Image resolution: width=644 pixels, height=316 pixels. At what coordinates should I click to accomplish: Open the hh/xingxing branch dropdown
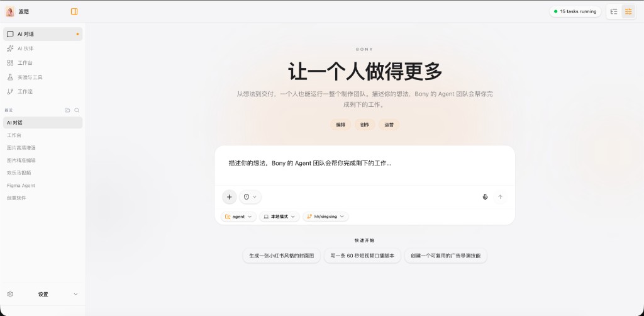[x=326, y=217]
